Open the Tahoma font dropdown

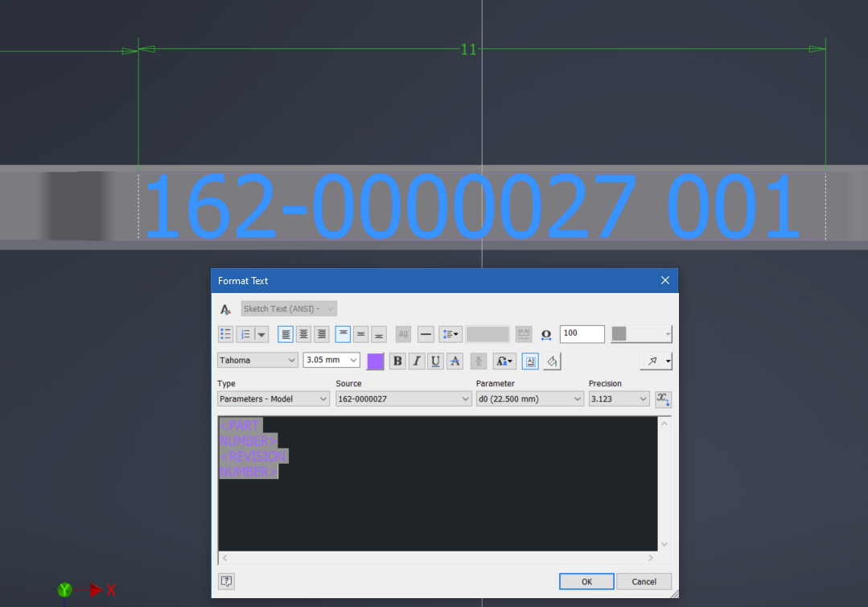click(x=257, y=360)
